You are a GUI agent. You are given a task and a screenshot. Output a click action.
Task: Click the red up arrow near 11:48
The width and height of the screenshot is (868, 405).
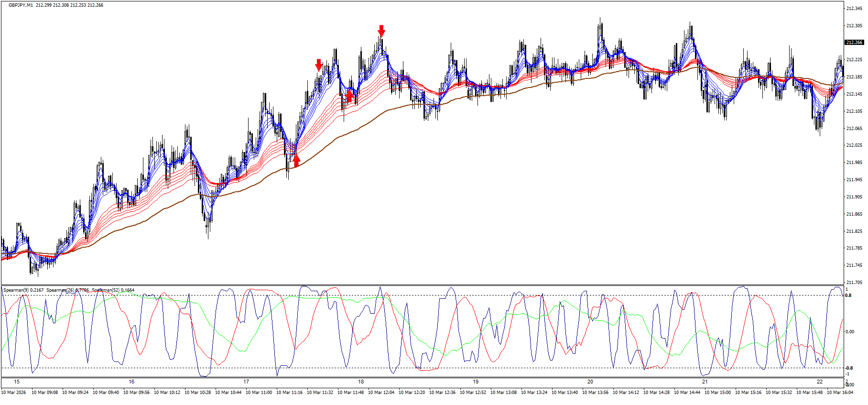pyautogui.click(x=349, y=96)
